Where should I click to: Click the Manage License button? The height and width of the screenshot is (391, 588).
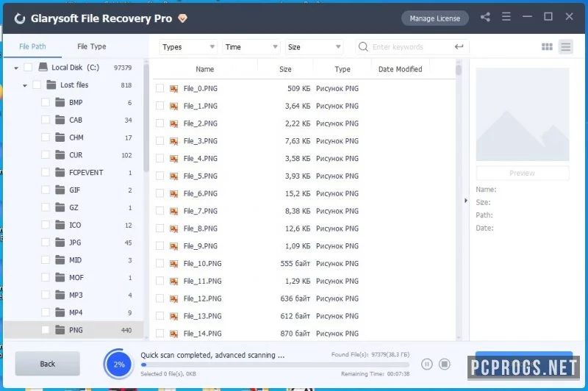point(434,18)
